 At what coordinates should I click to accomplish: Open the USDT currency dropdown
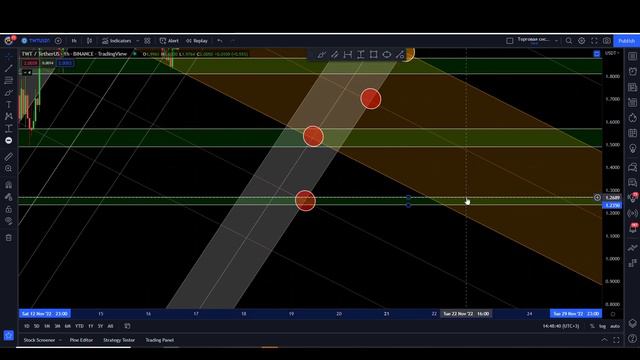pyautogui.click(x=612, y=53)
